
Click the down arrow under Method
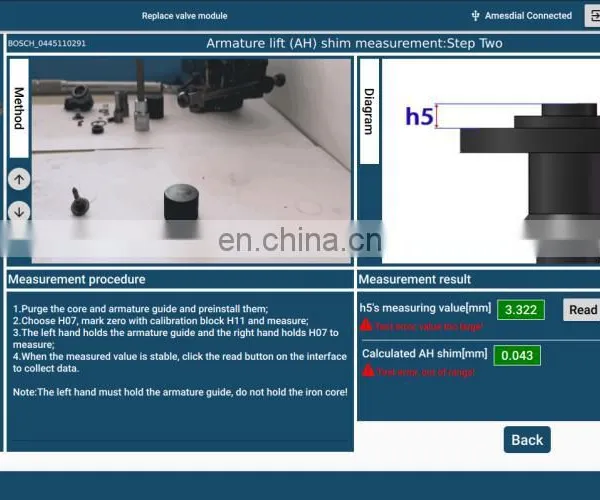pos(19,211)
